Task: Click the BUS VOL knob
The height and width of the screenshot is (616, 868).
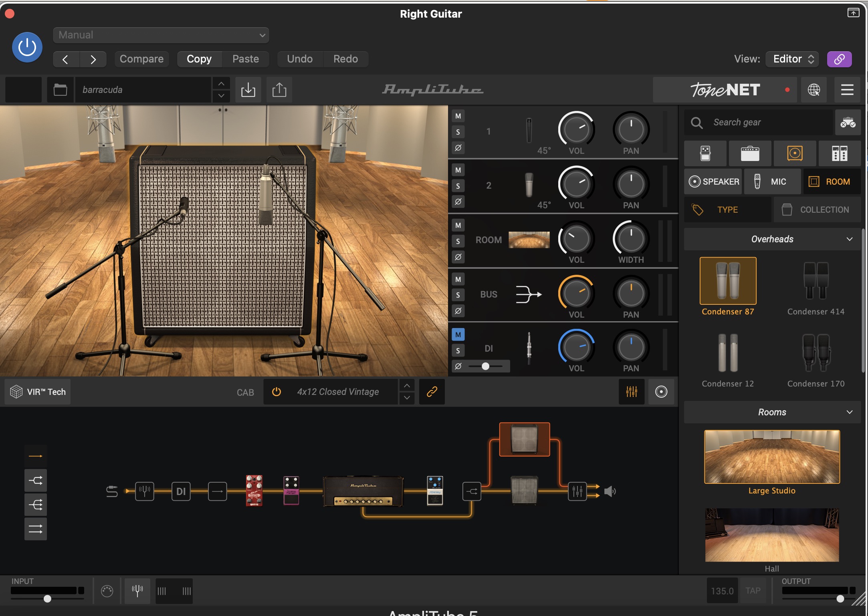Action: tap(576, 293)
